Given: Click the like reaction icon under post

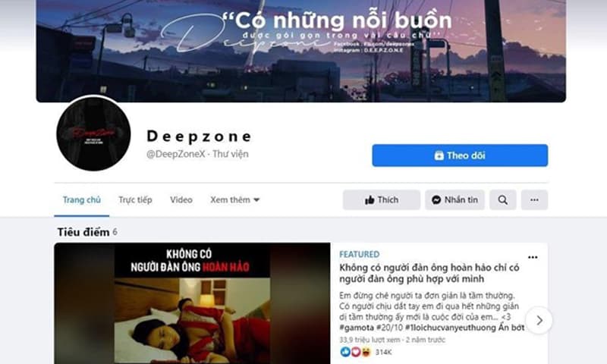Looking at the screenshot, I should 345,352.
